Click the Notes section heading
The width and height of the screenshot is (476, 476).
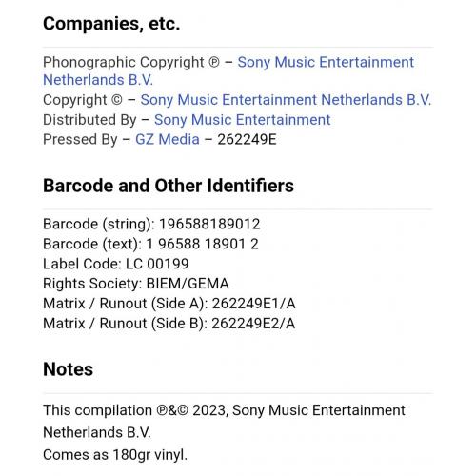pyautogui.click(x=68, y=369)
